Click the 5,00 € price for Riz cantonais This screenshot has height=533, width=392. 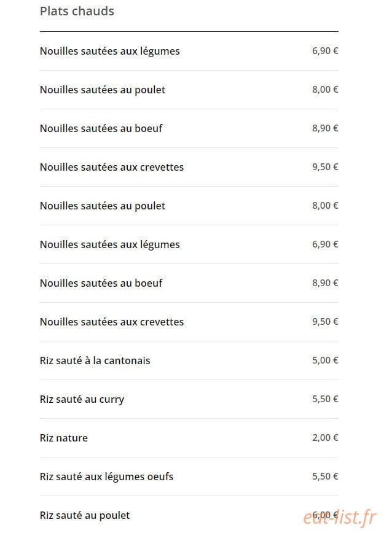pyautogui.click(x=325, y=360)
